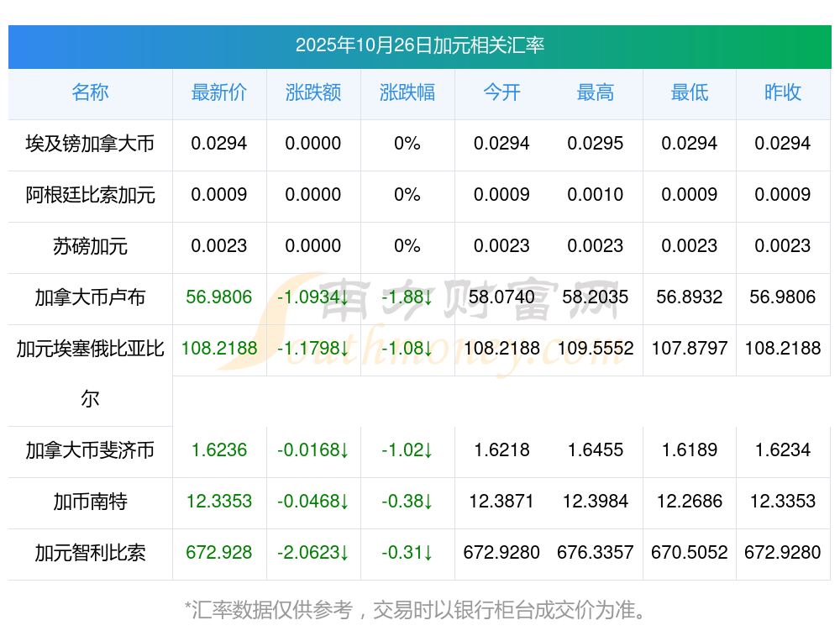Click latest price 12.3353 in green
The width and height of the screenshot is (840, 636).
(x=219, y=502)
